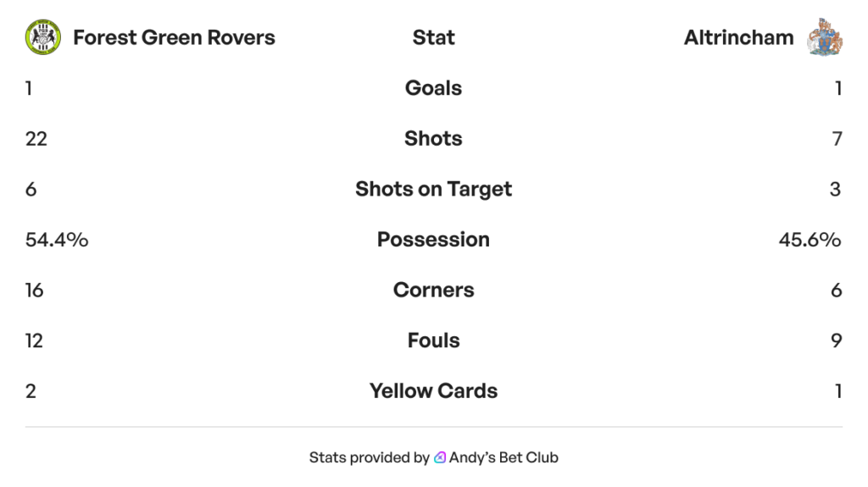The width and height of the screenshot is (868, 487).
Task: Click Forest Green Rovers' 54.4% possession value
Action: (57, 240)
